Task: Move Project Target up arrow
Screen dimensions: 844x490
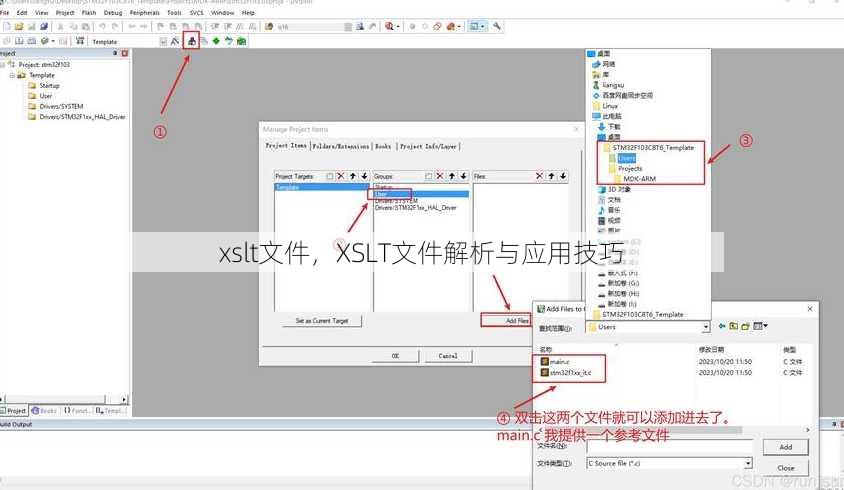Action: (353, 176)
